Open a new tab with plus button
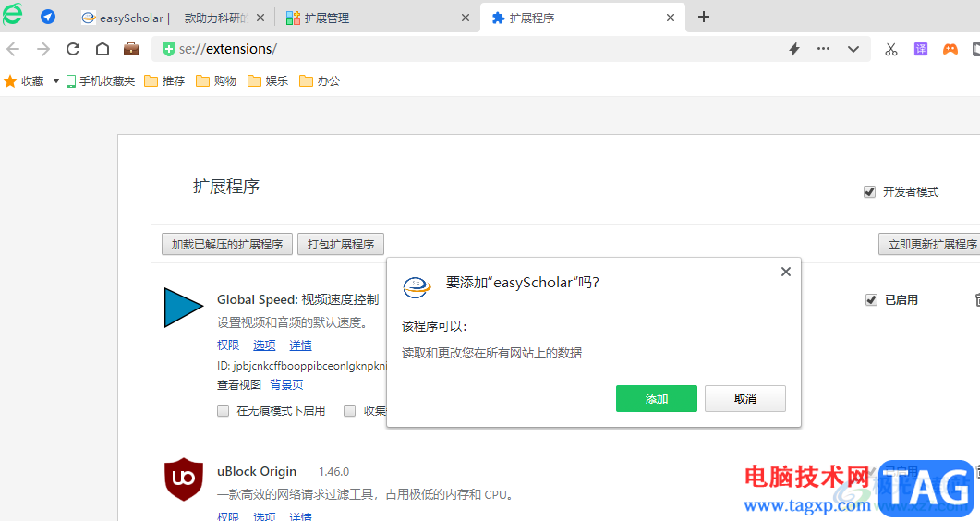 point(704,17)
